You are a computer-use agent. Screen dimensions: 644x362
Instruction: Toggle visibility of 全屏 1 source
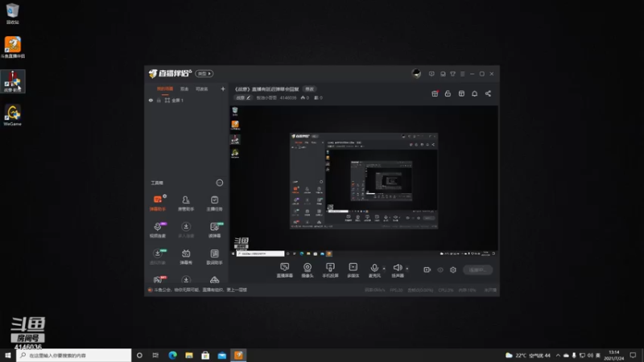click(151, 100)
